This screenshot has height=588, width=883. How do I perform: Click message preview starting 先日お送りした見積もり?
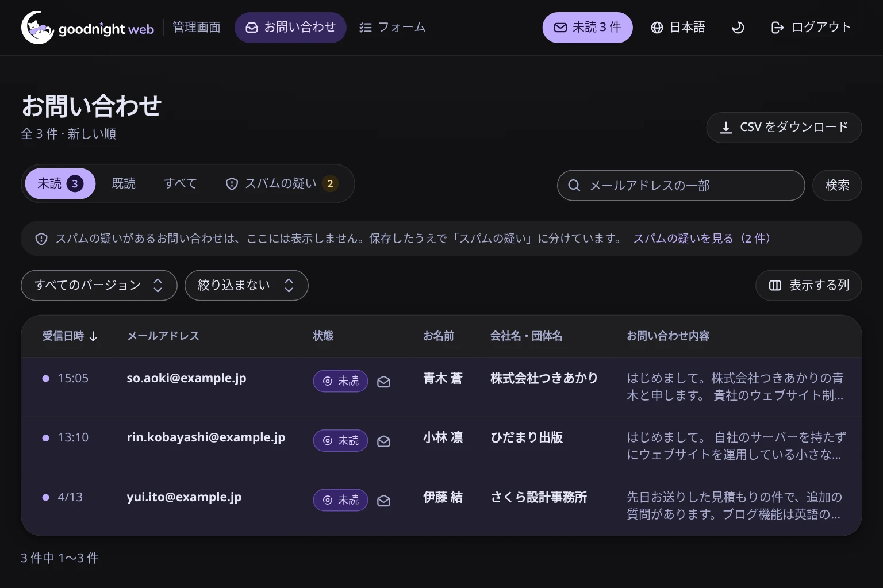coord(735,506)
